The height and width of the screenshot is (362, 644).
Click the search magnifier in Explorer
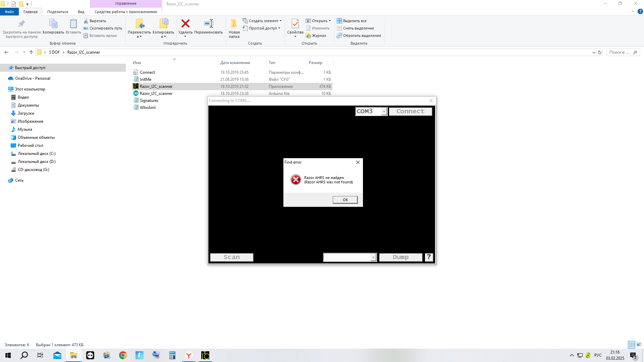coord(635,52)
